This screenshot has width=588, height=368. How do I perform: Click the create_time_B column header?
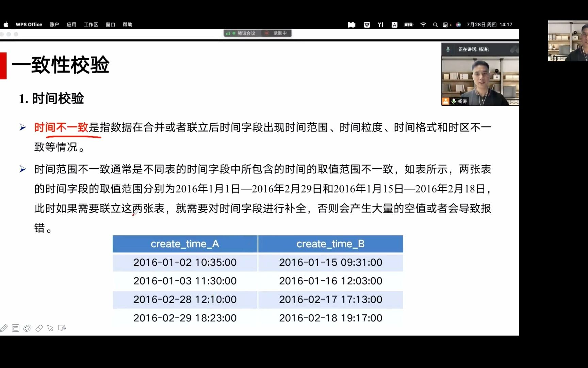click(330, 244)
